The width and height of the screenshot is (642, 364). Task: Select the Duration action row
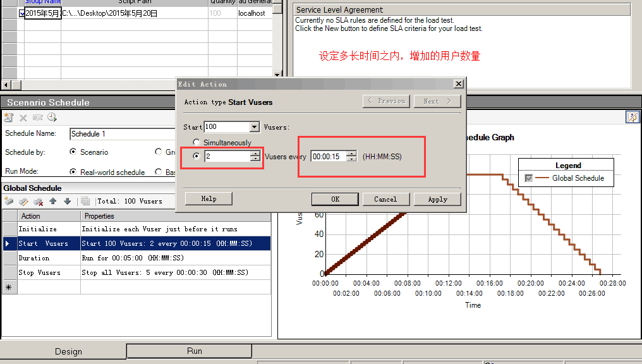136,258
